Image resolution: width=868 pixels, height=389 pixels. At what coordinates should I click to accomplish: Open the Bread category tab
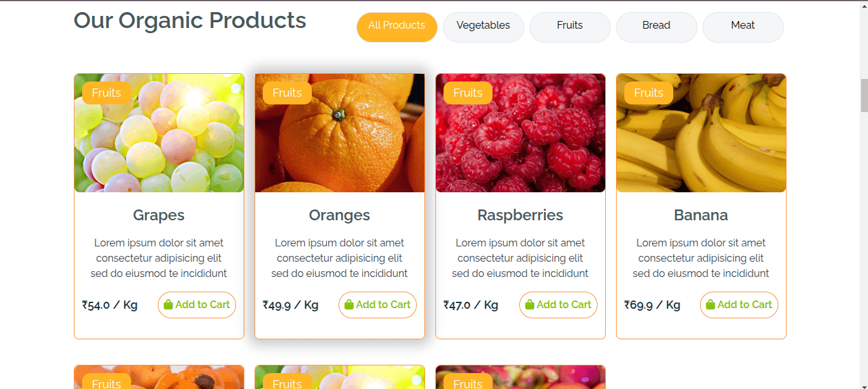tap(656, 26)
